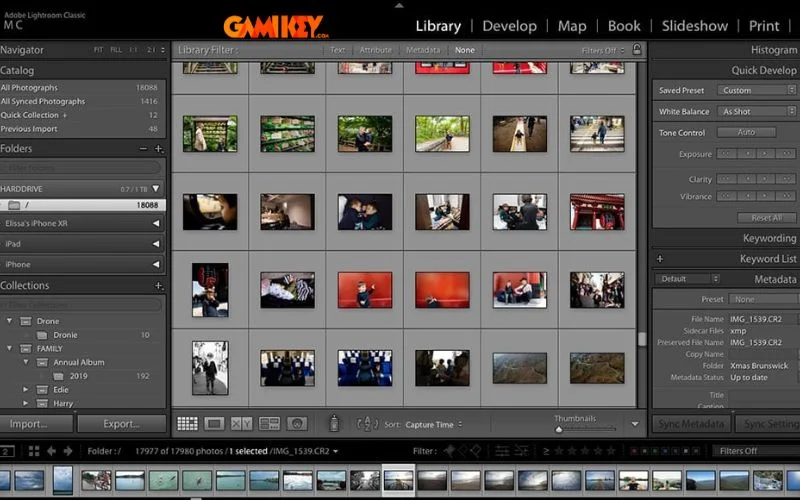This screenshot has height=500, width=800.
Task: Select the Painter spray can tool
Action: tap(334, 423)
